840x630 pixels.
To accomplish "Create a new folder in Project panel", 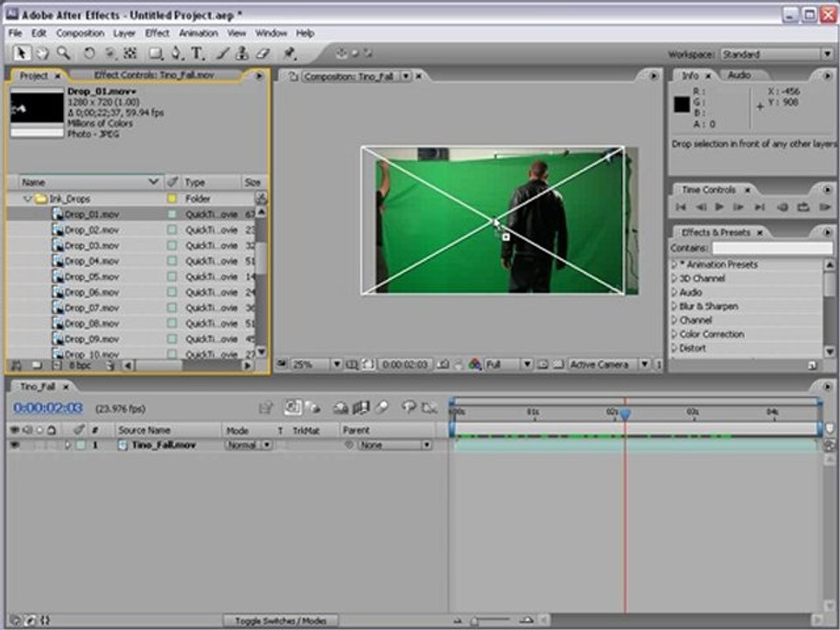I will click(37, 366).
